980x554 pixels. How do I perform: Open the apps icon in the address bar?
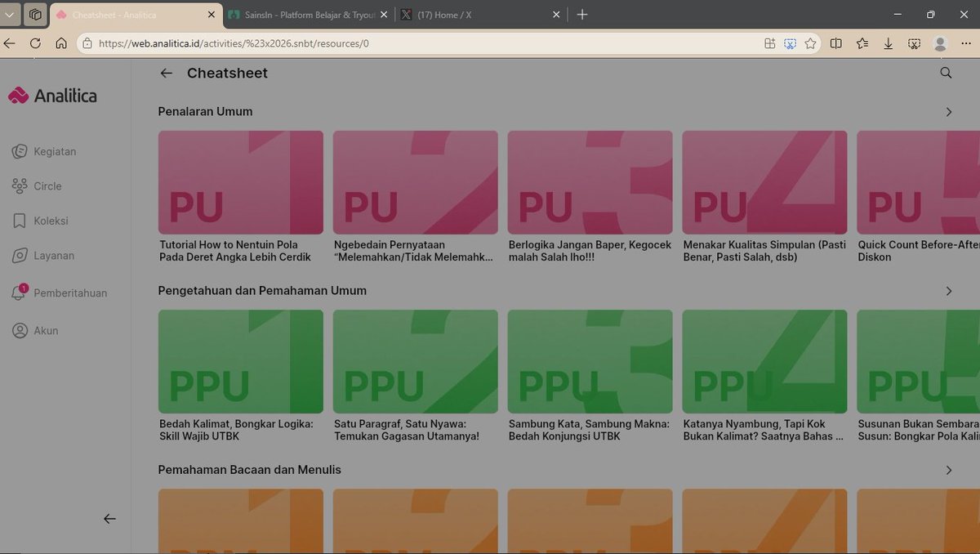pyautogui.click(x=769, y=43)
